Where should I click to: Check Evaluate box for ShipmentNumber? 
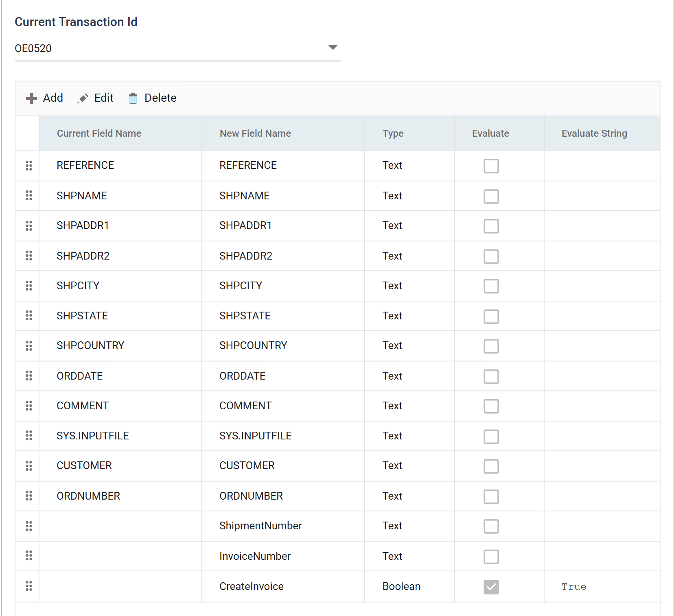pos(491,526)
